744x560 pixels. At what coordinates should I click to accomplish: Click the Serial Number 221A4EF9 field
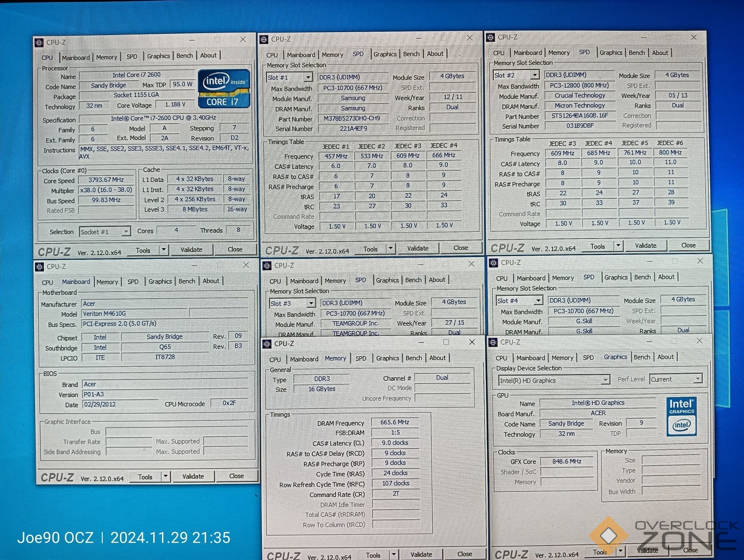tap(352, 129)
